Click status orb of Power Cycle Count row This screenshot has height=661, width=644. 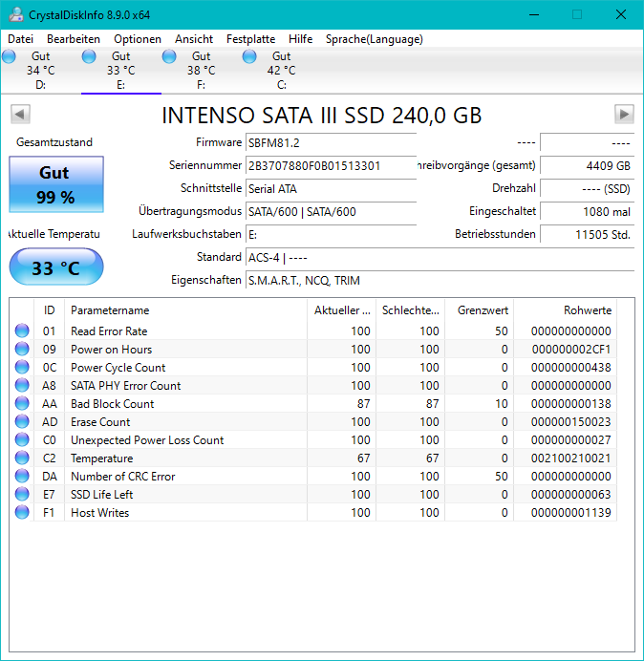coord(22,367)
